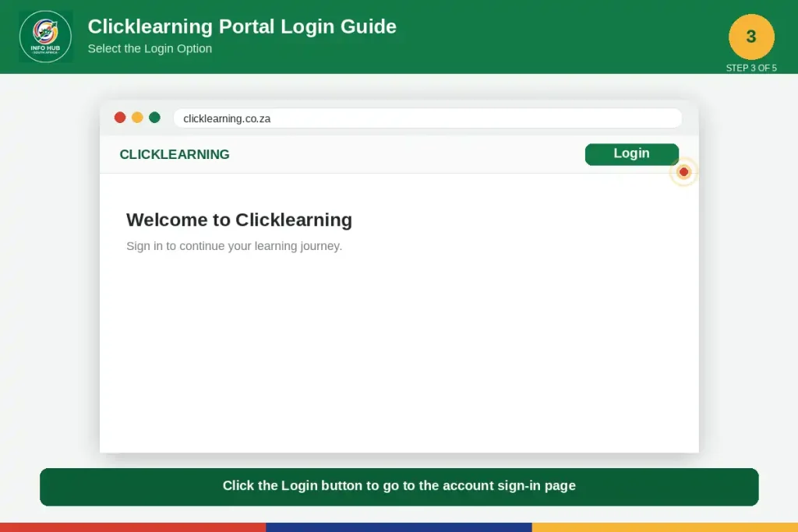This screenshot has height=532, width=798.
Task: Click the red browser window dot
Action: [120, 118]
